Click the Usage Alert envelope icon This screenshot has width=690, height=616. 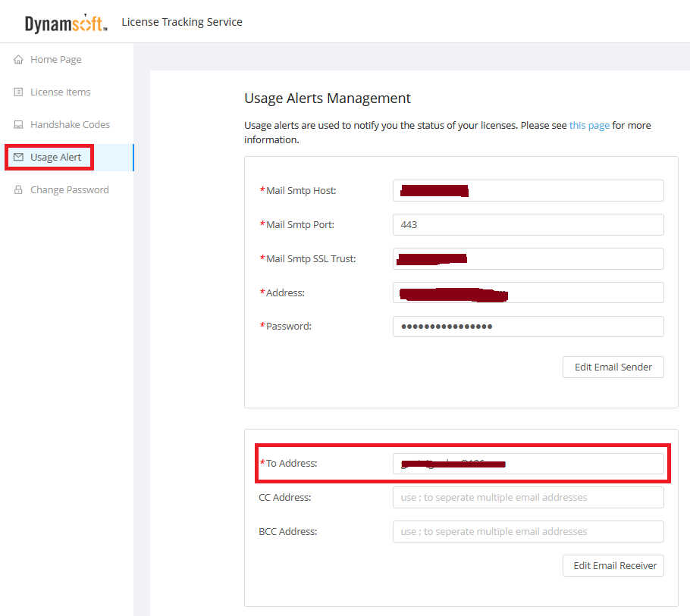pyautogui.click(x=18, y=158)
